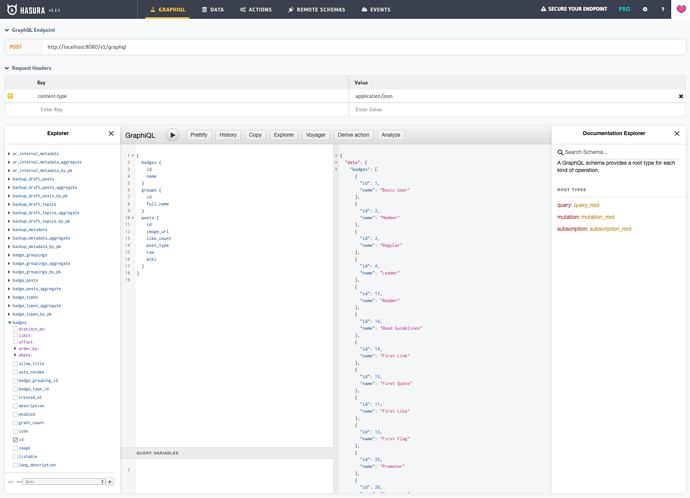Screen dimensions: 690x498
Task: Check the limit argument box
Action: click(x=15, y=335)
